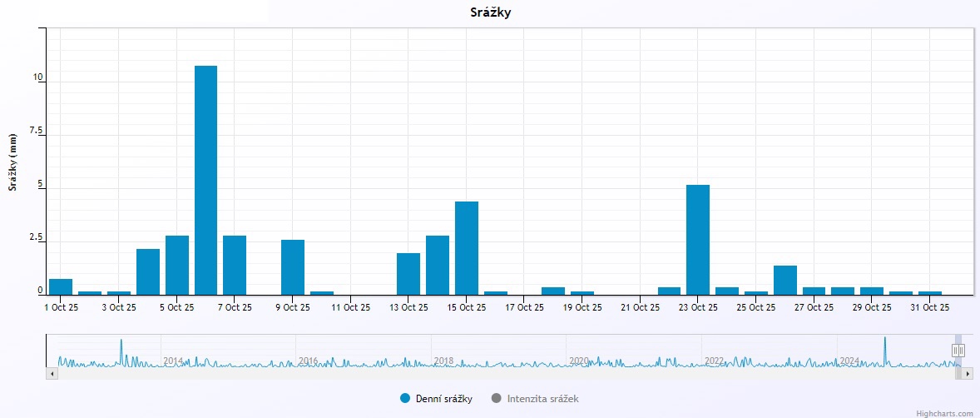This screenshot has width=980, height=418.
Task: Click the 1 Oct 25 bar
Action: point(61,286)
